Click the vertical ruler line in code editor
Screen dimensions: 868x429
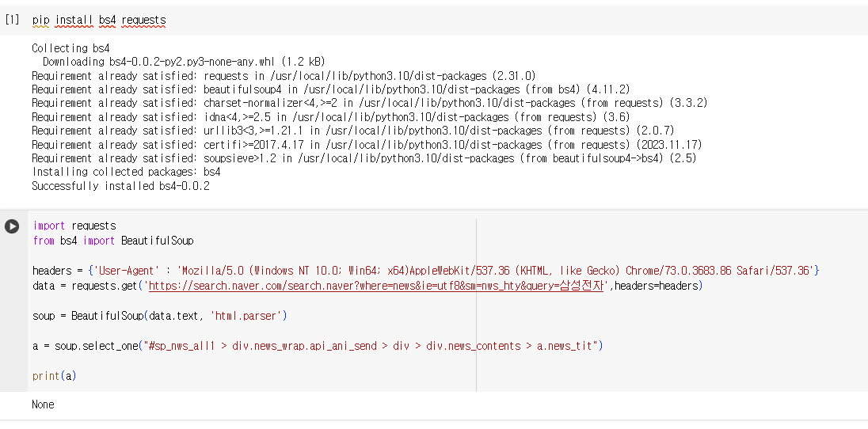tap(476, 305)
